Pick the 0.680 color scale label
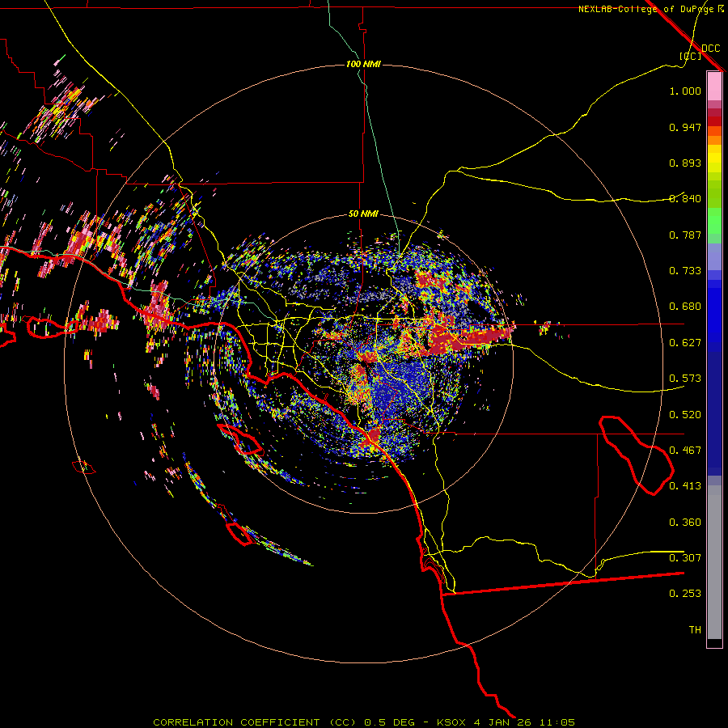The height and width of the screenshot is (728, 728). point(685,307)
